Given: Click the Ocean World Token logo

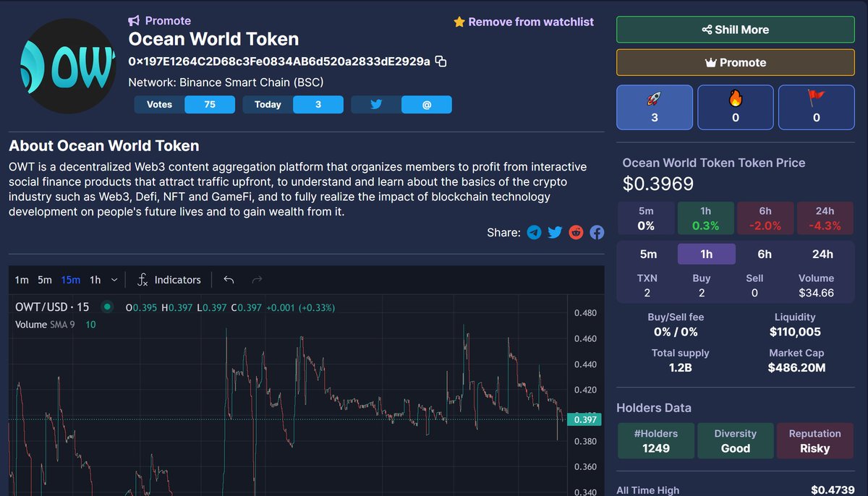Looking at the screenshot, I should pyautogui.click(x=69, y=66).
